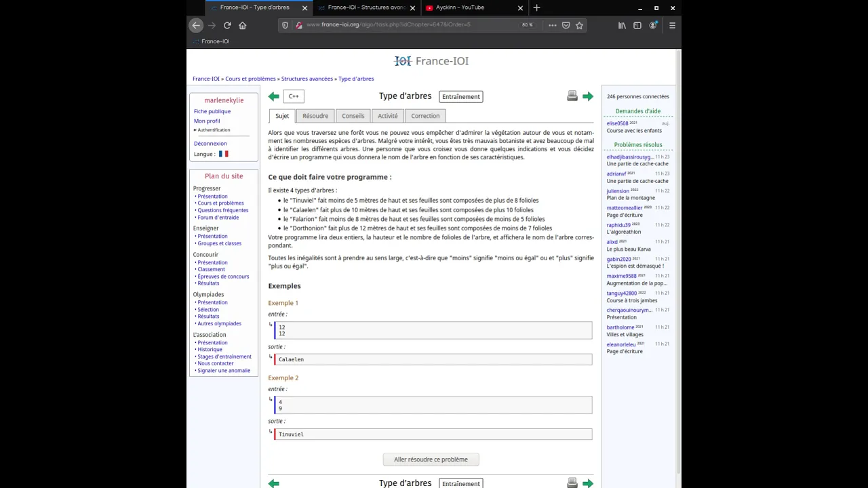868x488 pixels.
Task: Switch to the Résoudre tab
Action: tap(315, 116)
